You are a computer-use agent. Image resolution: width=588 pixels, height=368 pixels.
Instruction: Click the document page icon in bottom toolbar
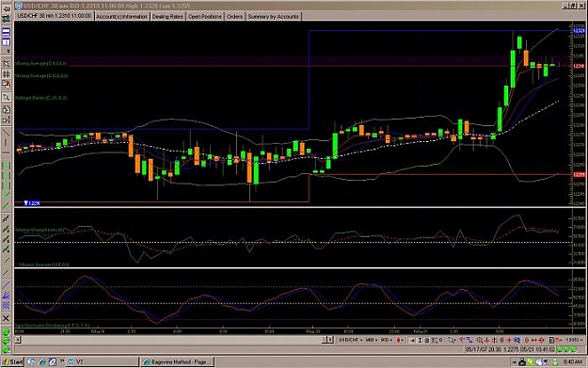(x=551, y=340)
